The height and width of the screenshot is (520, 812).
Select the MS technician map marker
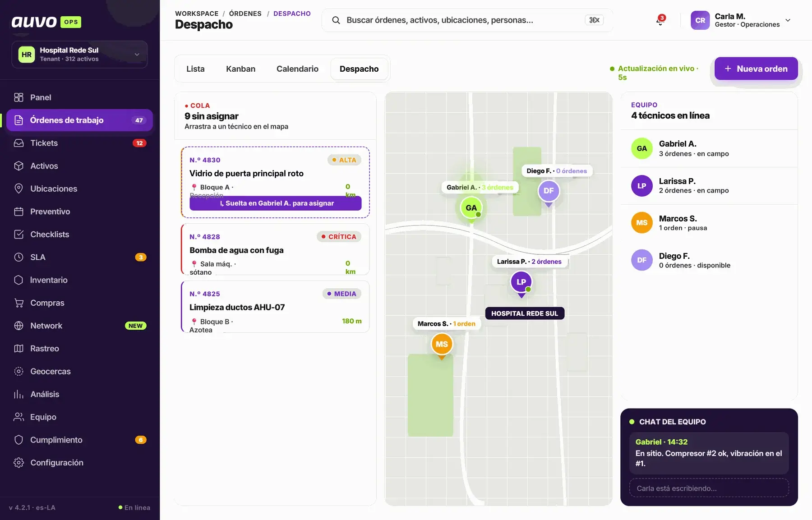point(442,344)
